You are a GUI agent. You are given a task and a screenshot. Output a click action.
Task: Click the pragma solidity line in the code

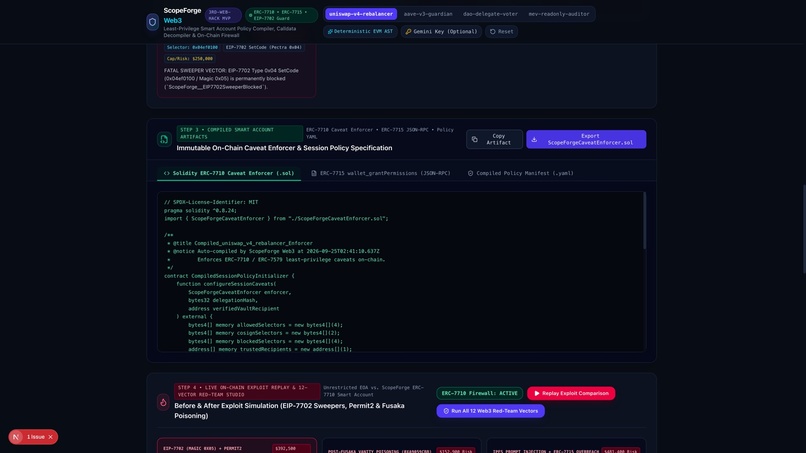pyautogui.click(x=200, y=210)
